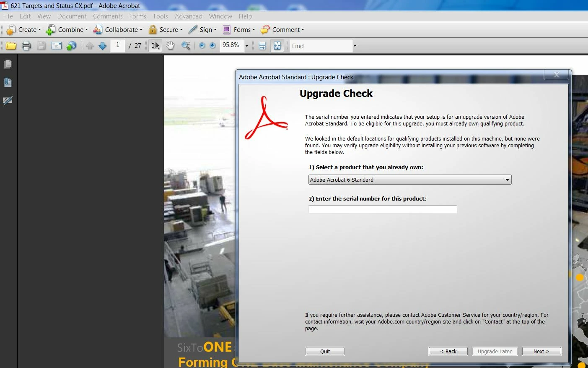Click the Collaborate toolbar button
The width and height of the screenshot is (588, 368).
(x=118, y=30)
